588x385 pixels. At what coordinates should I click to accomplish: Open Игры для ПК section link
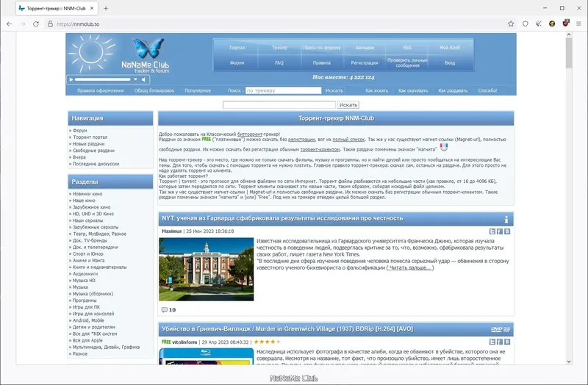[86, 307]
